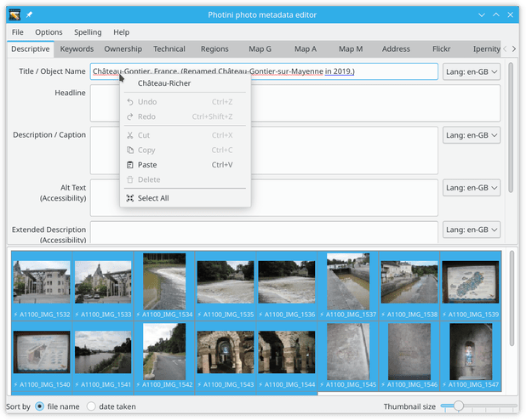Select thumbnail A1100_IMG_1545
526x420 pixels.
[x=348, y=356]
